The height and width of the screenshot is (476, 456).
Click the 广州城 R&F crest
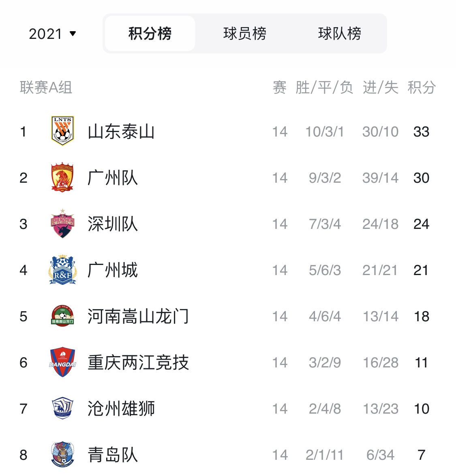point(62,270)
